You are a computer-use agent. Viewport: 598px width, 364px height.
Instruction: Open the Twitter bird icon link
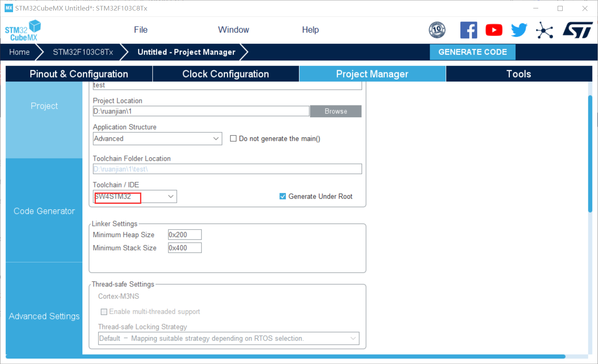pyautogui.click(x=519, y=30)
